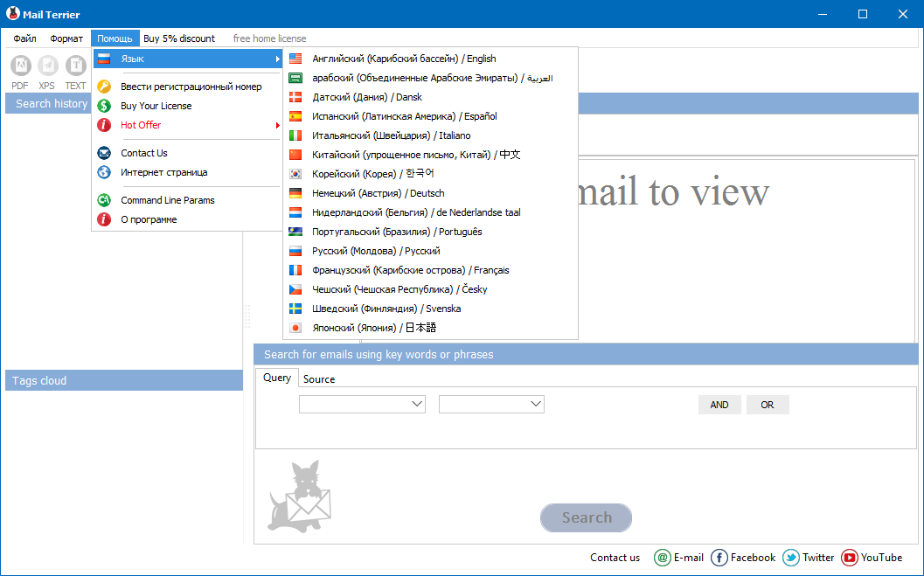This screenshot has width=924, height=576.
Task: Close the Помощь menu
Action: (115, 38)
